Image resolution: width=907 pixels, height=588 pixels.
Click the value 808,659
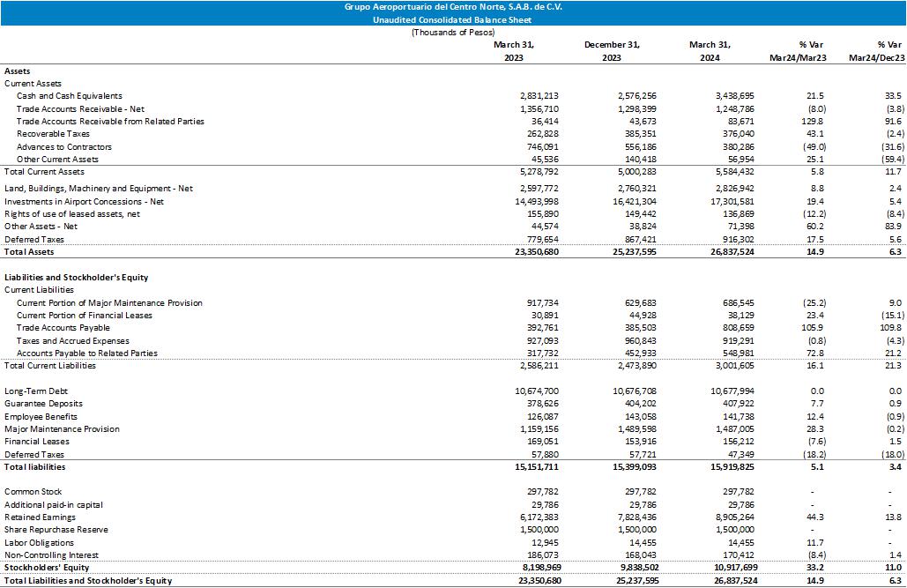tap(738, 328)
